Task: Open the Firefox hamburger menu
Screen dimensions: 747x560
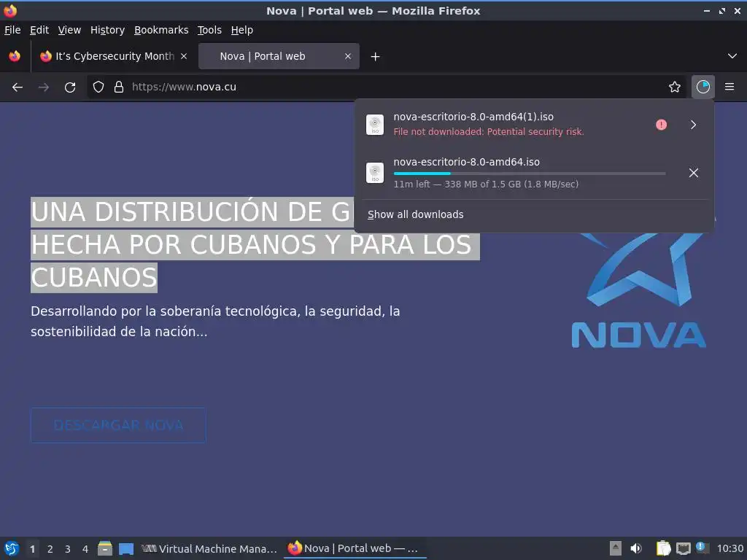Action: coord(729,87)
